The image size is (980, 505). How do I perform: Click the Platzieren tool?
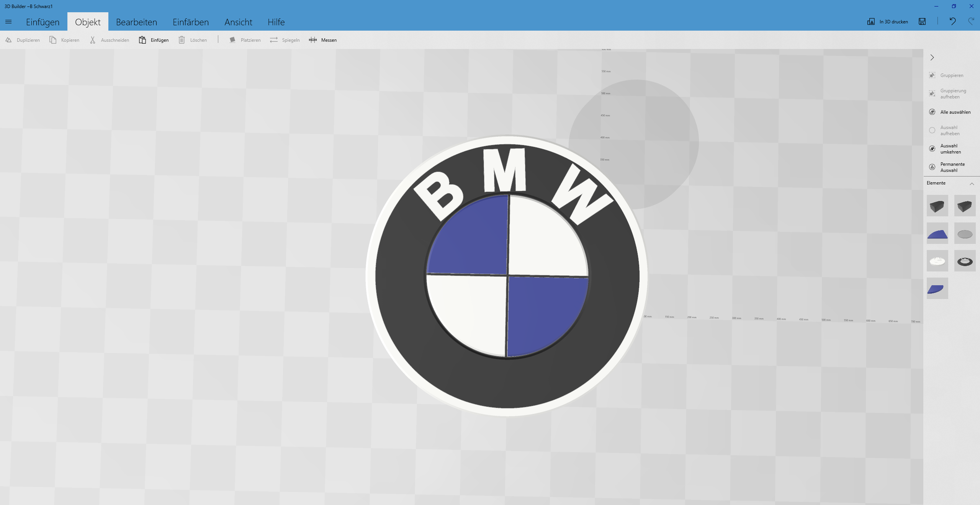coord(245,40)
